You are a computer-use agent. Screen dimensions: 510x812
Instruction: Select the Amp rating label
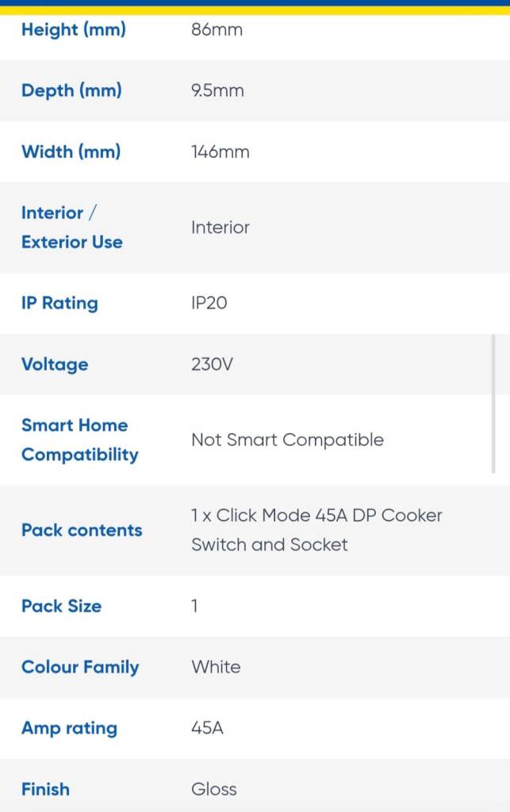pos(69,728)
